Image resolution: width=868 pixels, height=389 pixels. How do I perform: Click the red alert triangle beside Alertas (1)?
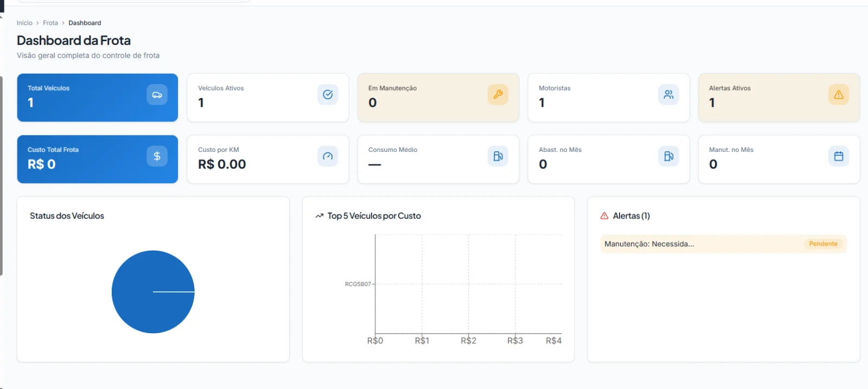pos(604,216)
